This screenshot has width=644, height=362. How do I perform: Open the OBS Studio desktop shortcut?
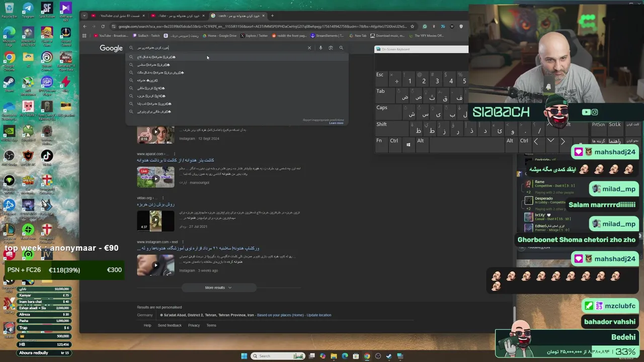point(9,158)
